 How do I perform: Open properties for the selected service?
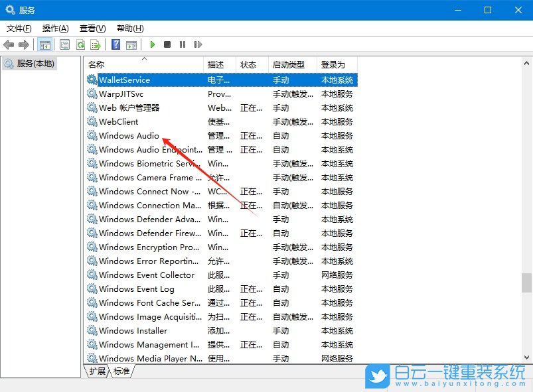64,44
